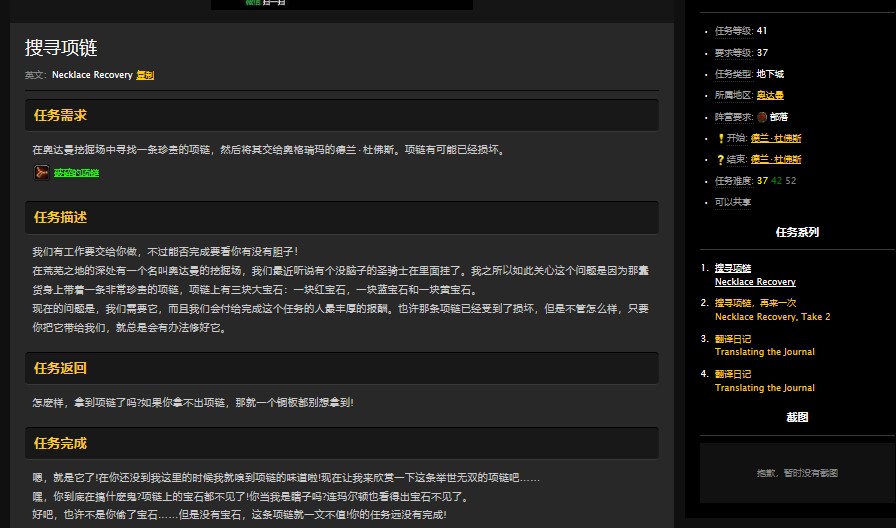
Task: Open Necklace Recovery, Take 2 quest
Action: 772,317
